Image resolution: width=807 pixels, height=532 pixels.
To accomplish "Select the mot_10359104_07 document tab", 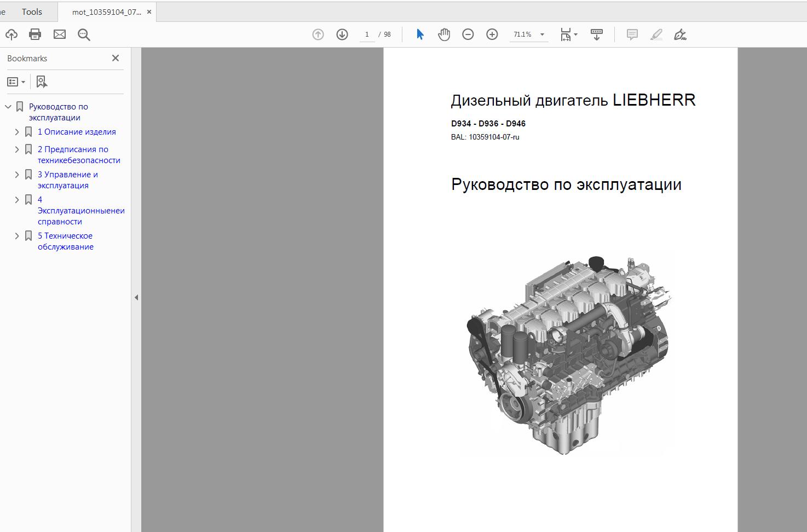I will [x=106, y=12].
